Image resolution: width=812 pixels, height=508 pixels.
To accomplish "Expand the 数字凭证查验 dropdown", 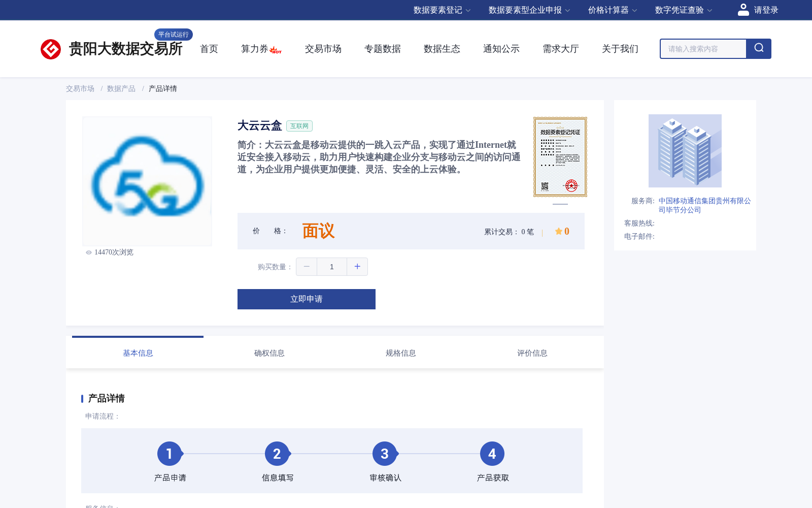I will (684, 10).
